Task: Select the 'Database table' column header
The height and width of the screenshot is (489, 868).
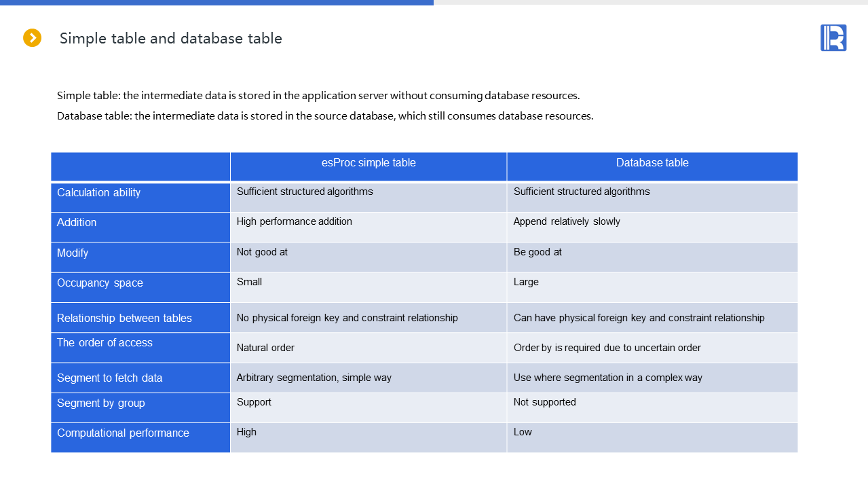Action: 652,163
